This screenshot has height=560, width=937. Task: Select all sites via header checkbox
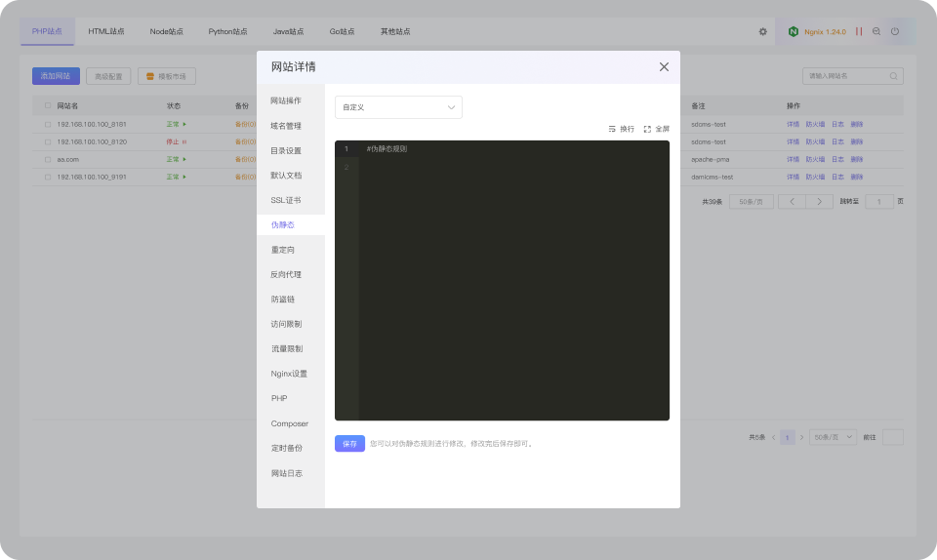tap(48, 105)
